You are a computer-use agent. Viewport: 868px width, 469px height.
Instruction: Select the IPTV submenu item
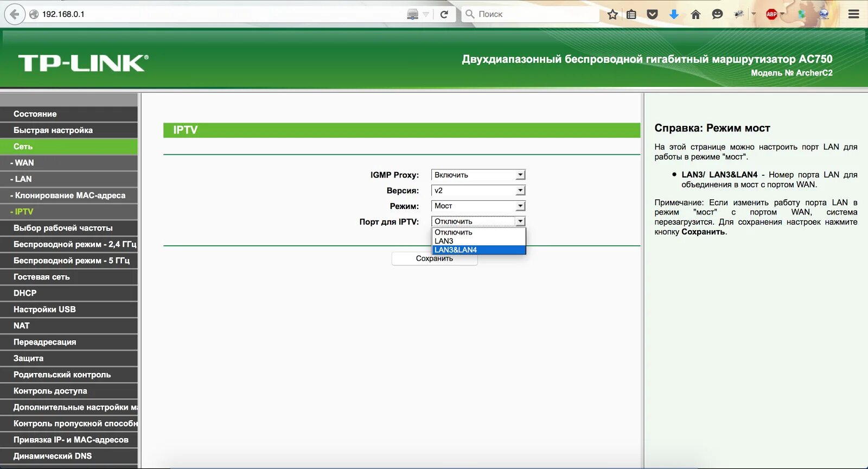pos(69,212)
